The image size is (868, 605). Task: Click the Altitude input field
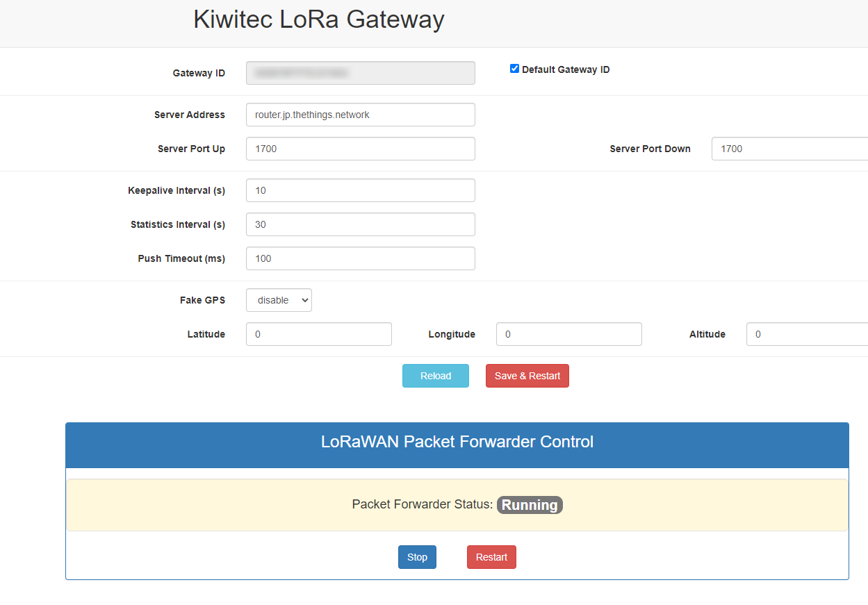(807, 334)
